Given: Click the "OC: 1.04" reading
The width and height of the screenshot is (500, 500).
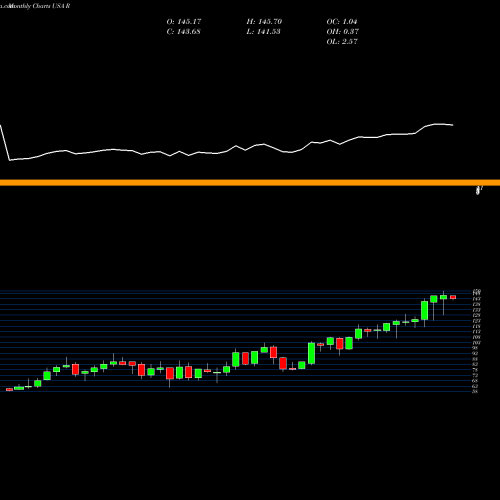Looking at the screenshot, I should [x=342, y=22].
